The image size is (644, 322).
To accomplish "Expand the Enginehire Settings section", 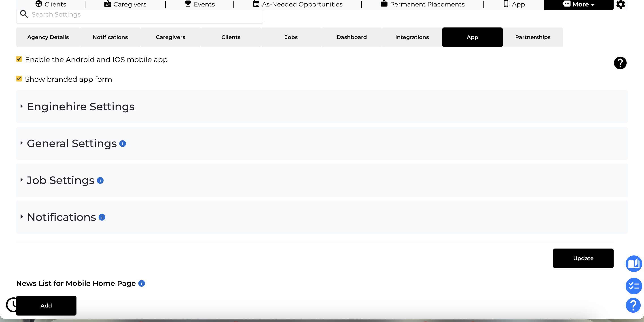I will point(322,107).
